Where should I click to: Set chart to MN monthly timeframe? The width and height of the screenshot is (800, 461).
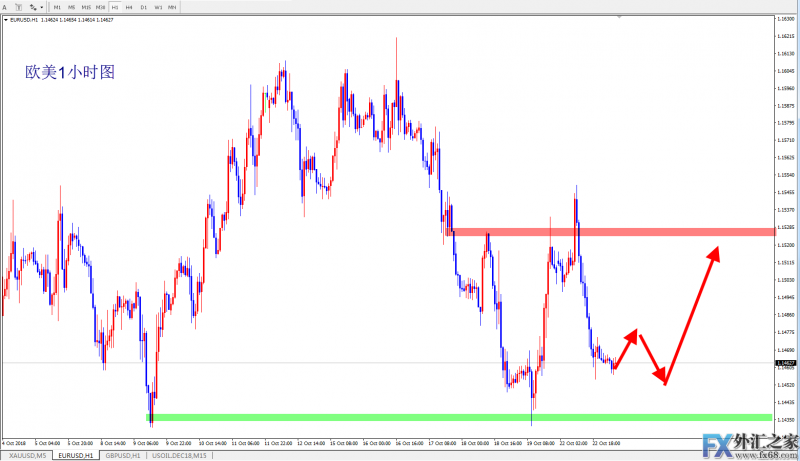(173, 6)
